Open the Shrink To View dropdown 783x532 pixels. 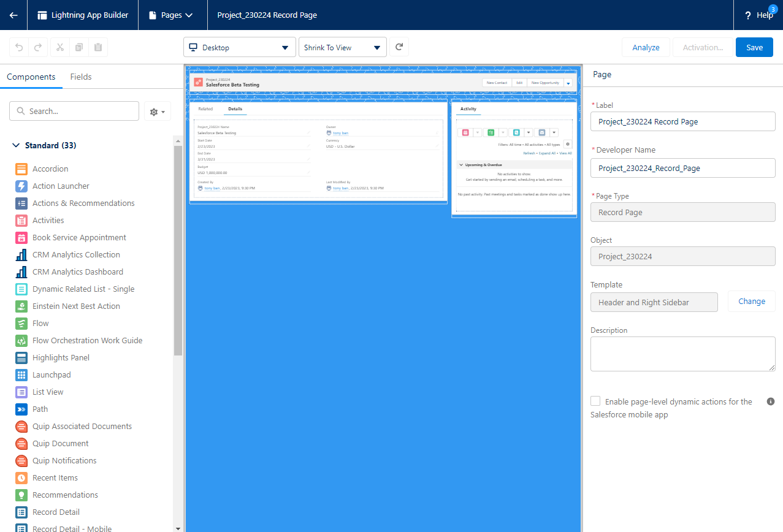[x=343, y=47]
